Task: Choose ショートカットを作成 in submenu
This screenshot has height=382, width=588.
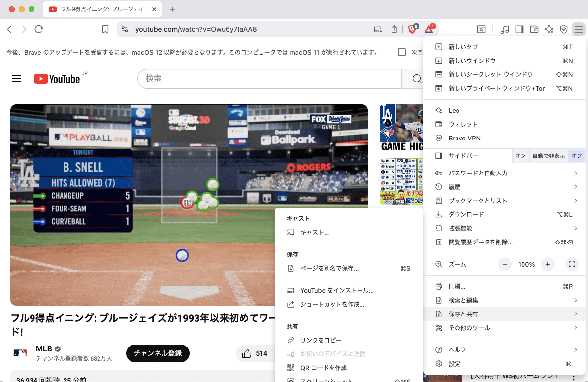Action: (349, 304)
